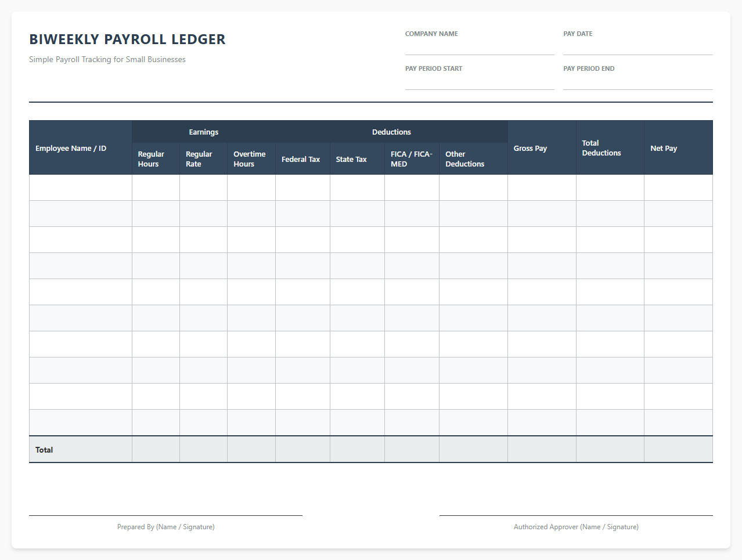The width and height of the screenshot is (742, 560).
Task: Click the 'PAY PERIOD END' field label
Action: click(x=589, y=68)
